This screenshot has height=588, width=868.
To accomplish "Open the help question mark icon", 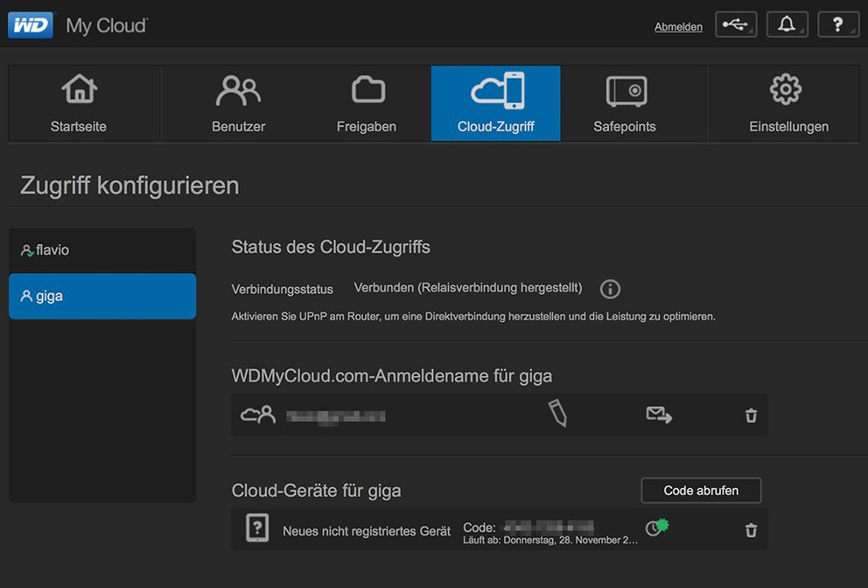I will (838, 24).
